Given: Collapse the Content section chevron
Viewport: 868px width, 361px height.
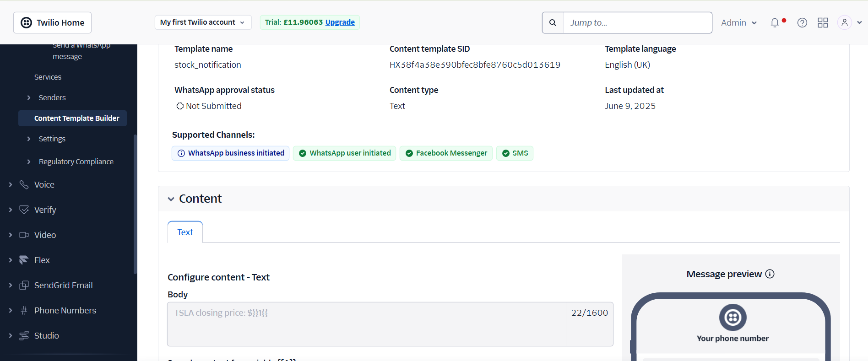Looking at the screenshot, I should coord(171,199).
